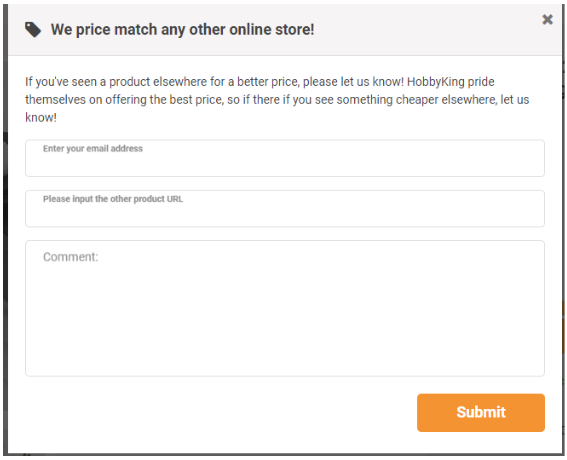Click 'know!' at the end of the description
567x460 pixels.
41,118
